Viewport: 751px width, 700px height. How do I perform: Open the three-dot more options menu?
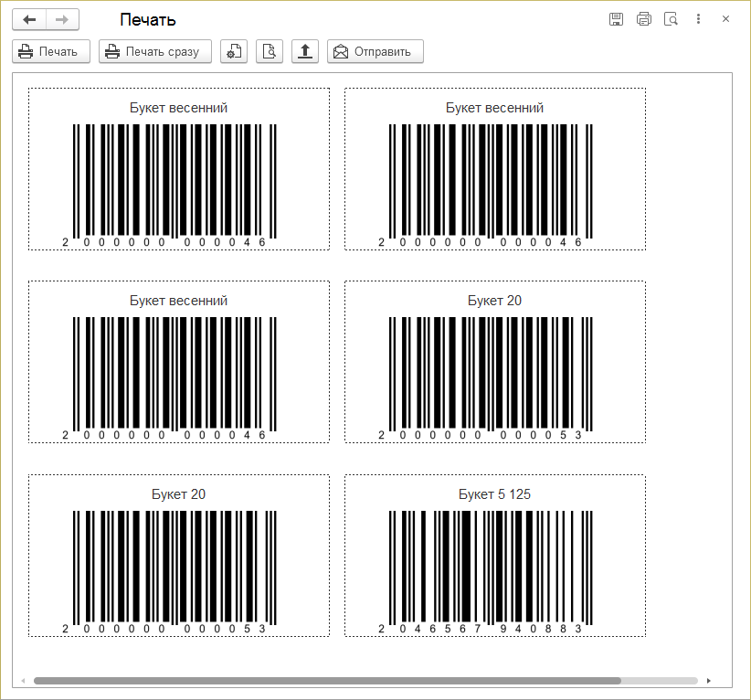click(698, 19)
